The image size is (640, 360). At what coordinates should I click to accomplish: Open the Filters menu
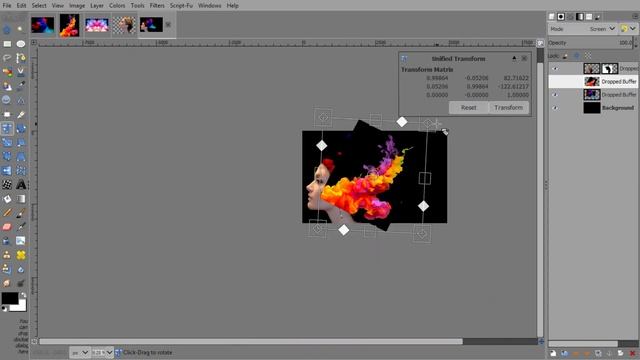157,6
